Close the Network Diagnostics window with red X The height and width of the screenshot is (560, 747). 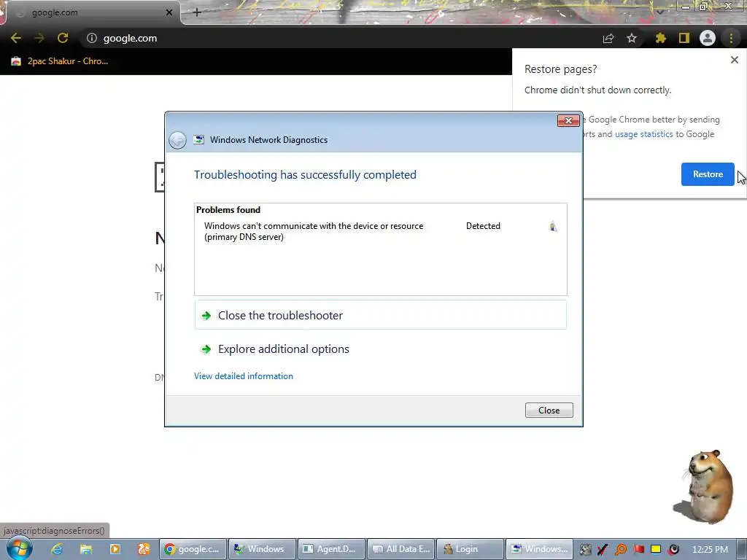click(568, 120)
